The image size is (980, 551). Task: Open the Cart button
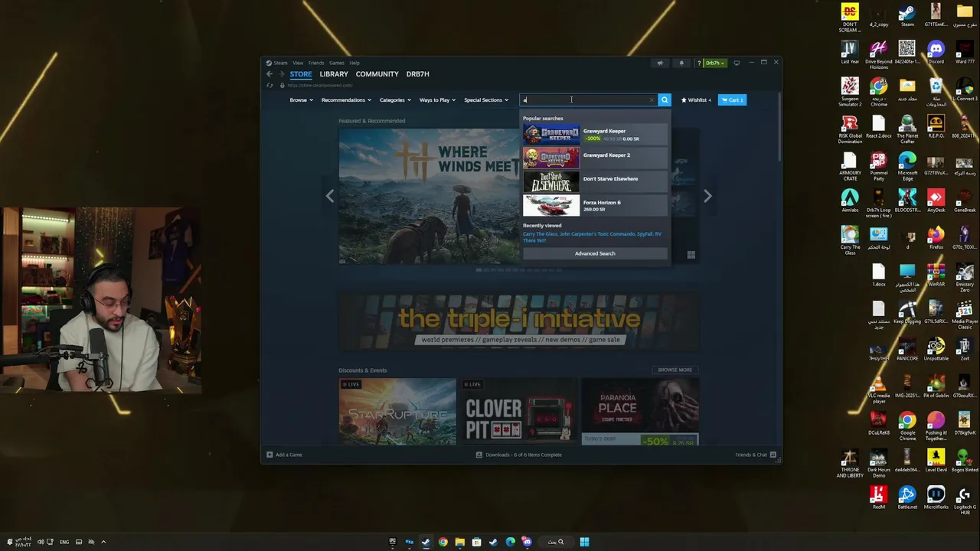(x=732, y=100)
